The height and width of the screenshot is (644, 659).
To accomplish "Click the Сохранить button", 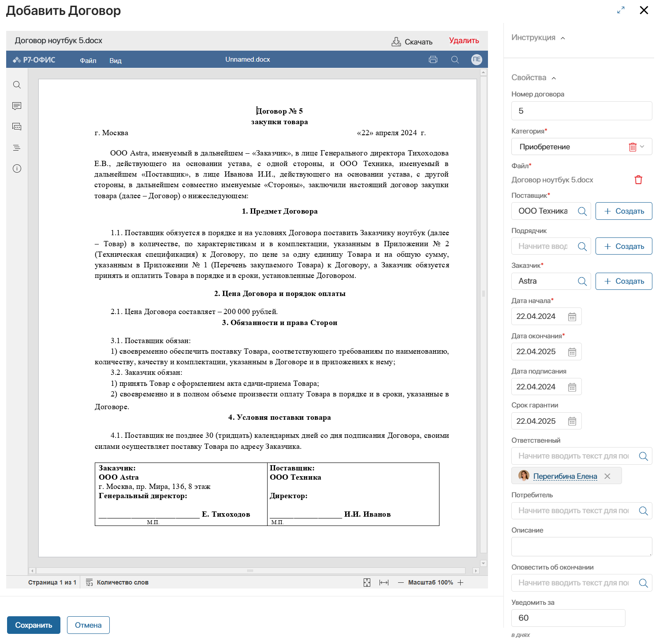I will tap(34, 625).
